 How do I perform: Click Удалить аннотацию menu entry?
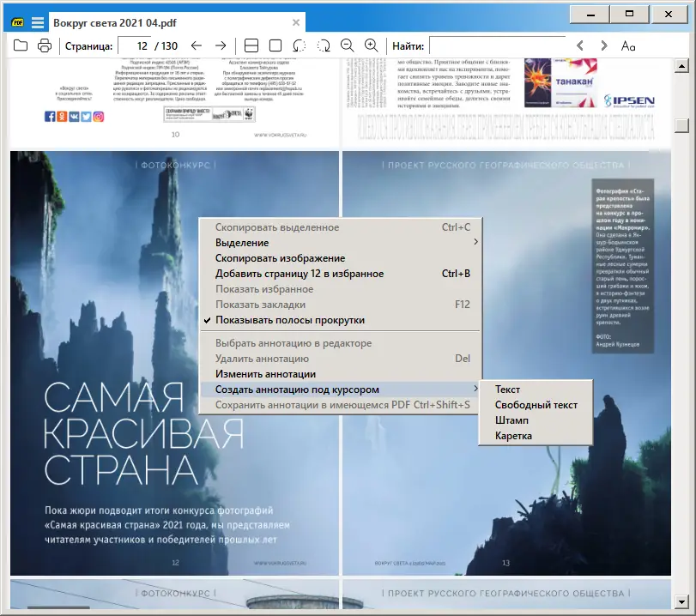(340, 359)
